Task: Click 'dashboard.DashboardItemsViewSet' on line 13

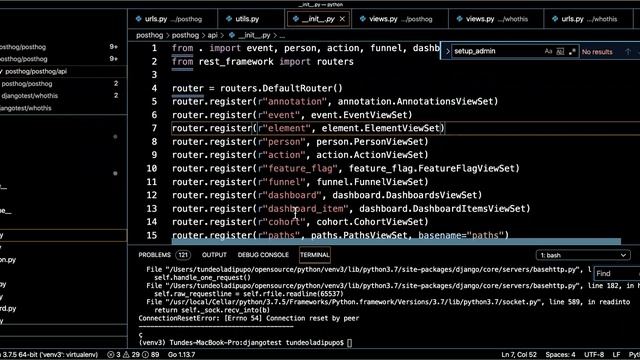Action: coord(442,209)
